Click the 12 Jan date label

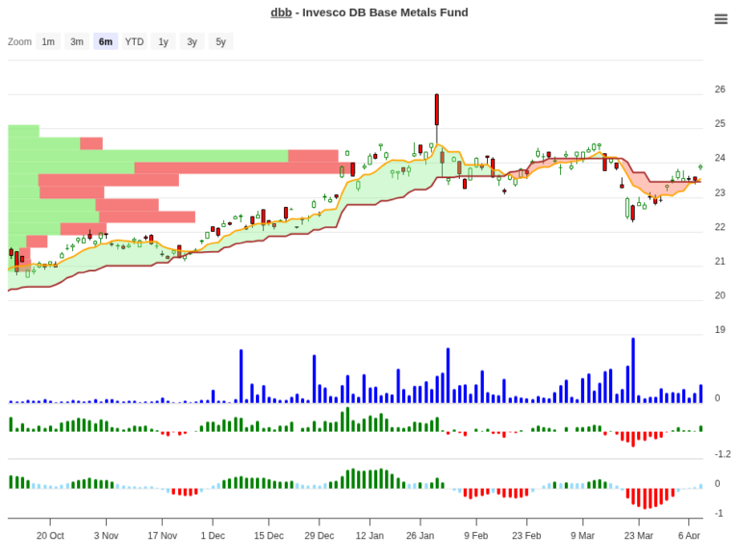tap(369, 536)
